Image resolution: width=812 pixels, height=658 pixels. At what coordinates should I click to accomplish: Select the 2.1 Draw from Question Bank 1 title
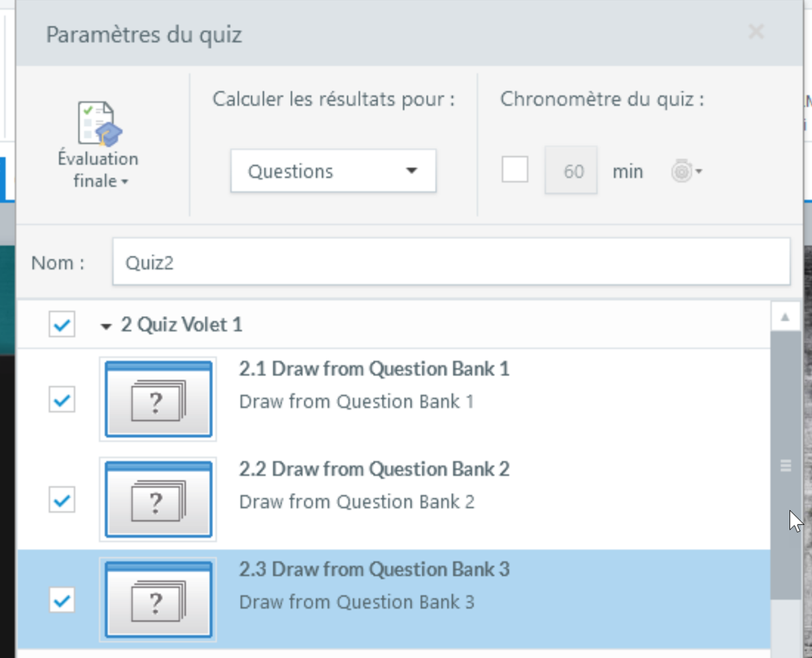[x=374, y=369]
